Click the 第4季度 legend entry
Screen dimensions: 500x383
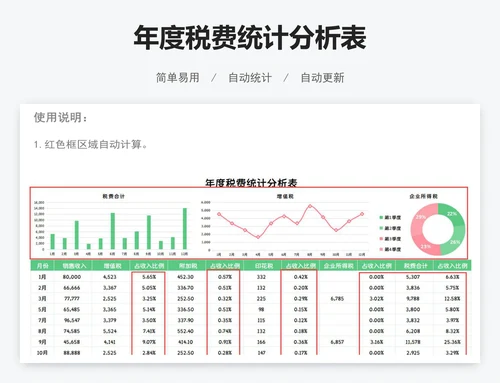[x=390, y=249]
